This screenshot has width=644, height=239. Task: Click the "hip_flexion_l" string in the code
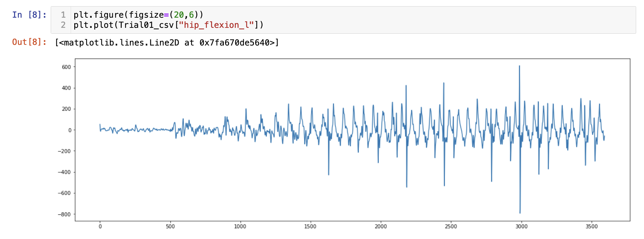(216, 25)
